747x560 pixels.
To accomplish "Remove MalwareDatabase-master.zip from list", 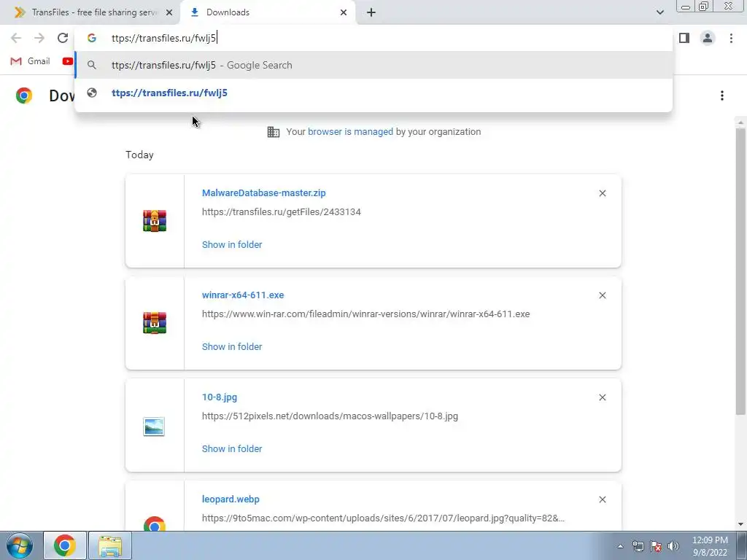I will coord(602,193).
